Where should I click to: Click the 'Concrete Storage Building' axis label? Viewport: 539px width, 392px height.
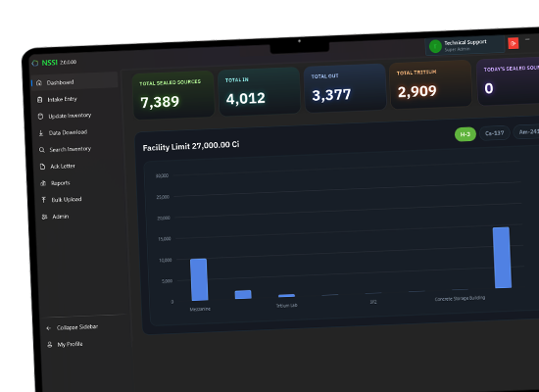460,298
